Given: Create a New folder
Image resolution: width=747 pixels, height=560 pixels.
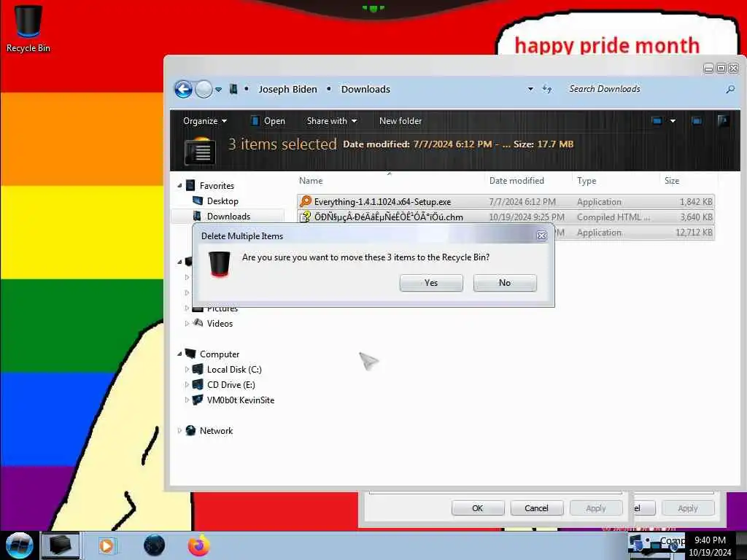Looking at the screenshot, I should (400, 121).
